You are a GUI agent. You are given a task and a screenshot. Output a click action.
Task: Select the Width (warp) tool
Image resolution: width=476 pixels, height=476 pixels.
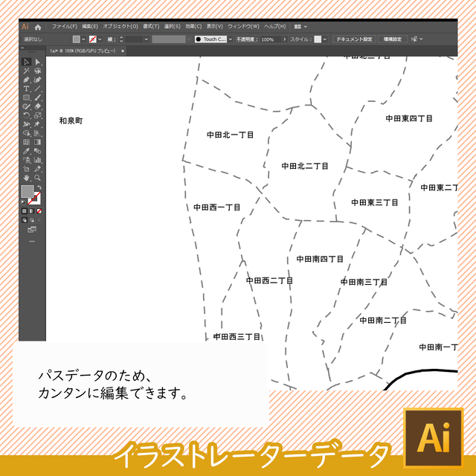(27, 124)
